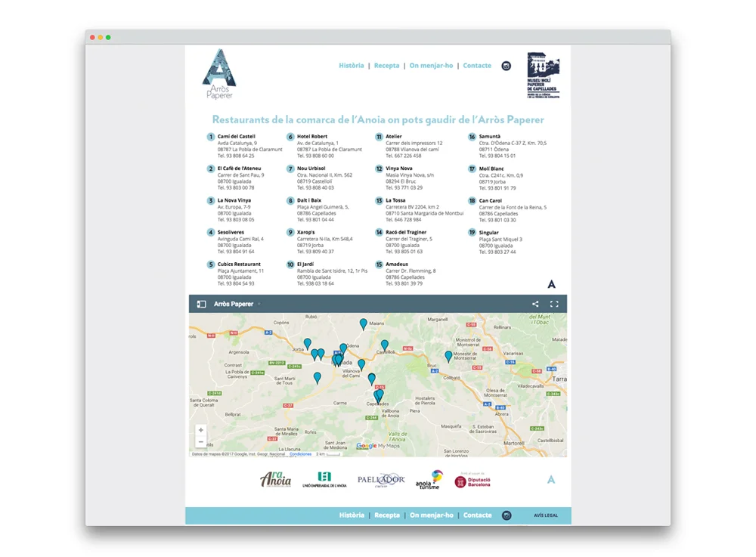756x557 pixels.
Task: Follow the Contacte link in the header
Action: pos(477,66)
